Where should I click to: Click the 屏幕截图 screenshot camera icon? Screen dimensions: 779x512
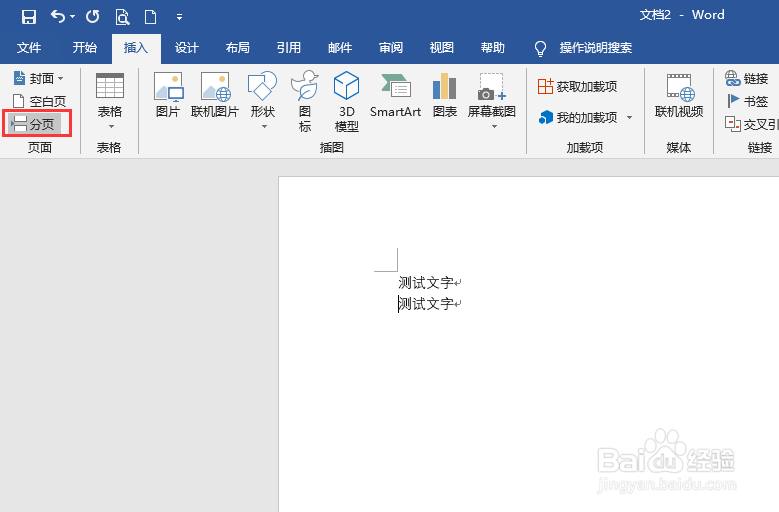(x=492, y=87)
